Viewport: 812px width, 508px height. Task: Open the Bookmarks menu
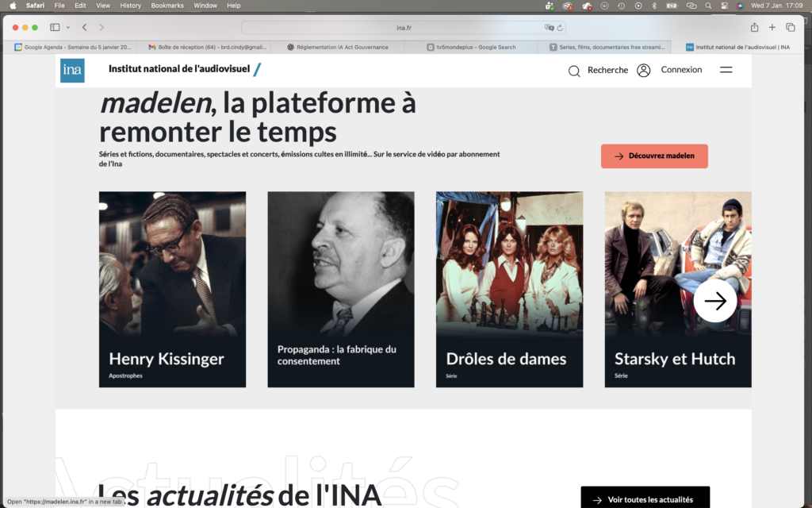167,6
